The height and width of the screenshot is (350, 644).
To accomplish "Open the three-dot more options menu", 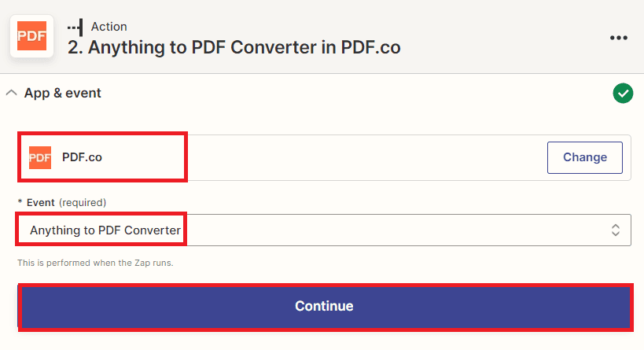I will pos(619,38).
